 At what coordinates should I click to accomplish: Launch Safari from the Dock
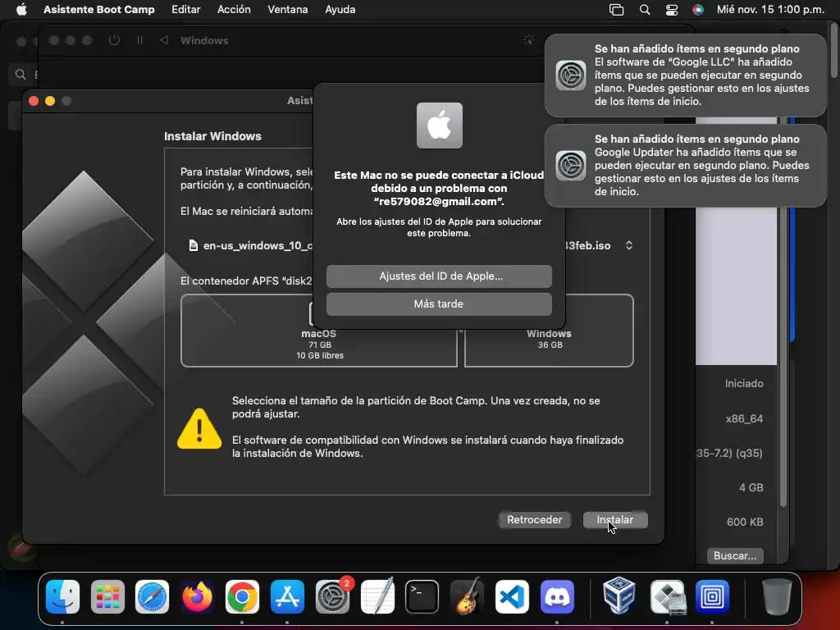[x=152, y=596]
